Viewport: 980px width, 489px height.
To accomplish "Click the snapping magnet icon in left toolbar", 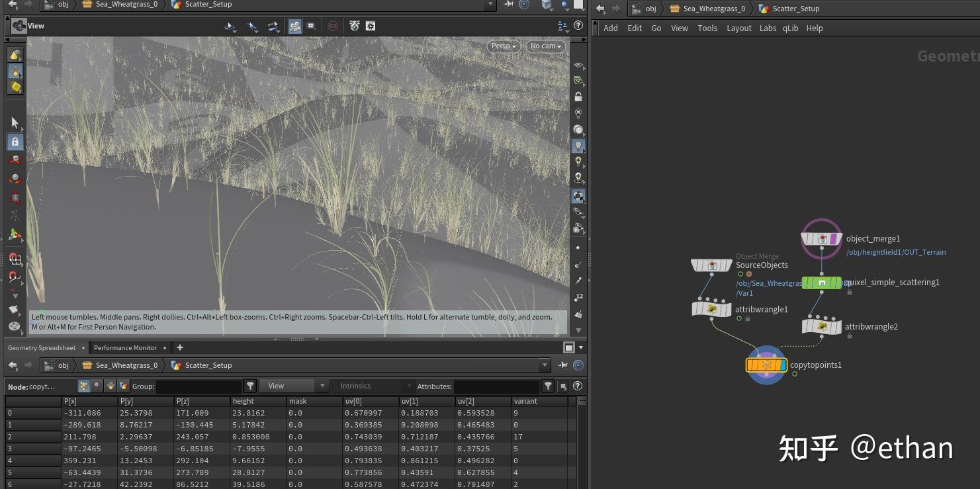I will click(x=15, y=259).
